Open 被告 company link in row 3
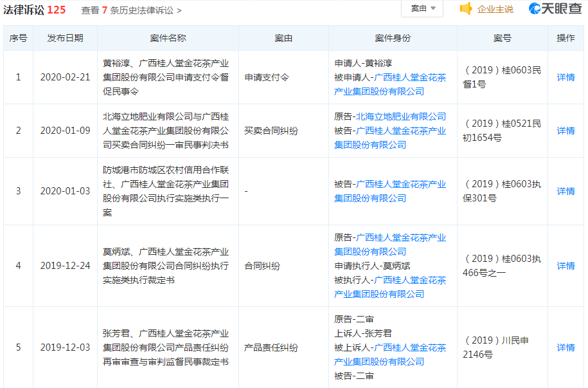The width and height of the screenshot is (588, 388). point(390,191)
